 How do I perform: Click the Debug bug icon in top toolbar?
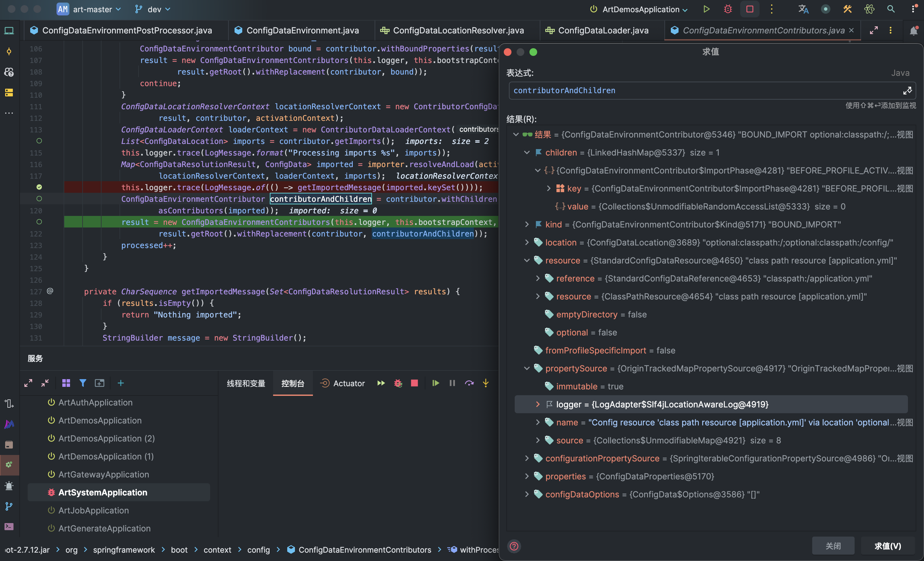(x=728, y=9)
